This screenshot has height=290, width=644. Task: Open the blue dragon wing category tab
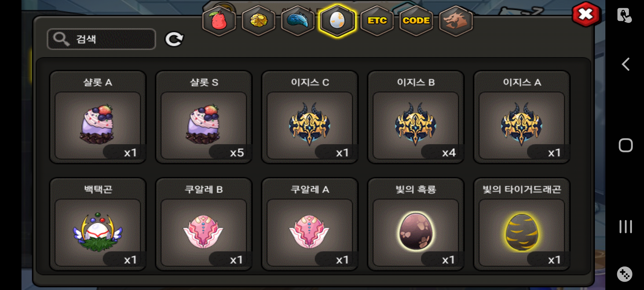(x=298, y=21)
